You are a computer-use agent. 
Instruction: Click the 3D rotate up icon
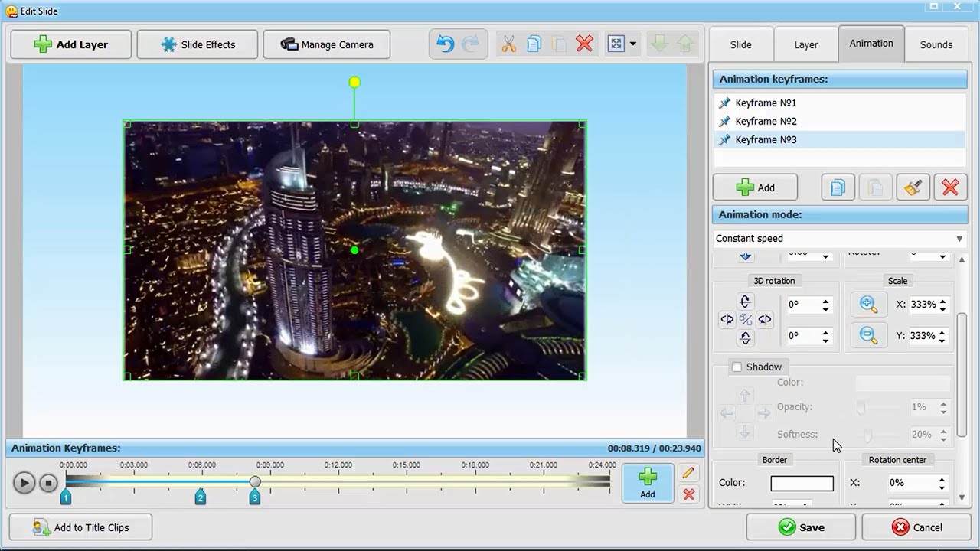745,302
